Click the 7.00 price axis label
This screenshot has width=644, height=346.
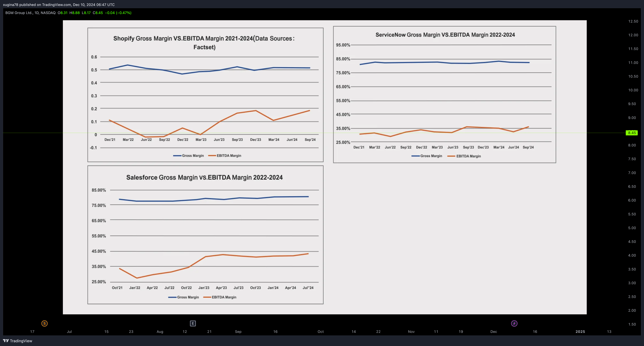pos(632,173)
